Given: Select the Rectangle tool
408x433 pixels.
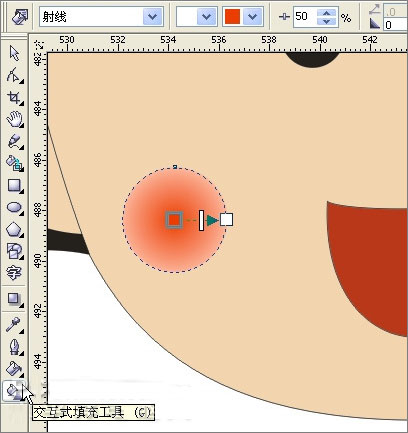Looking at the screenshot, I should tap(14, 185).
